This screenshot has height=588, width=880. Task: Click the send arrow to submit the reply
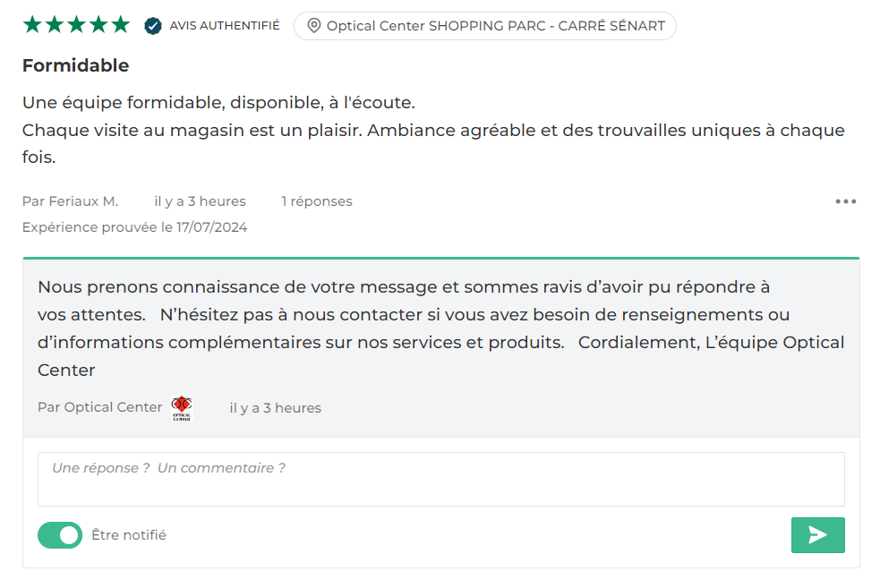click(817, 534)
